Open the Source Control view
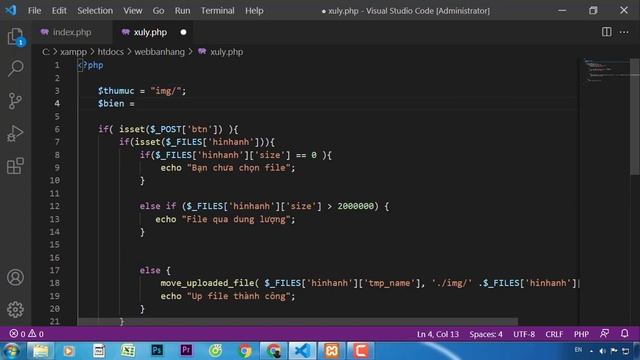Image resolution: width=640 pixels, height=360 pixels. [16, 101]
